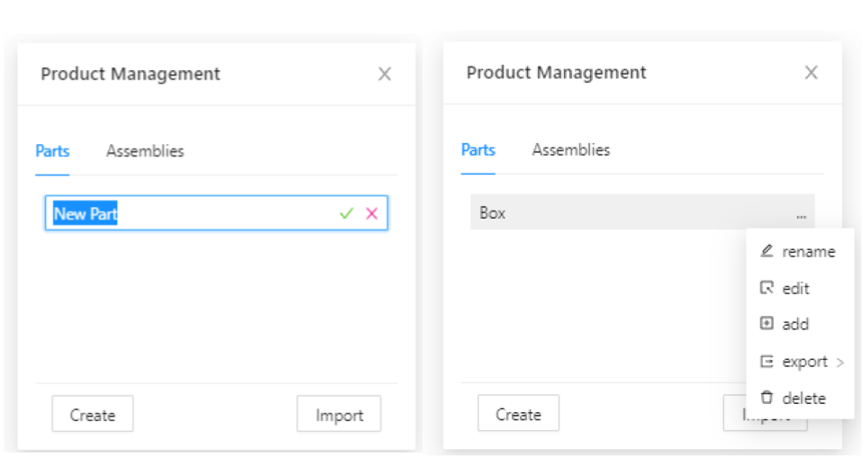Open Assemblies tab in the dialog listing Box
The width and height of the screenshot is (868, 467).
click(570, 150)
